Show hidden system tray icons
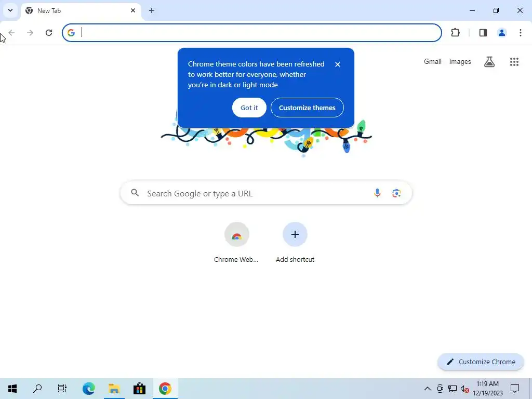Image resolution: width=532 pixels, height=399 pixels. 428,389
